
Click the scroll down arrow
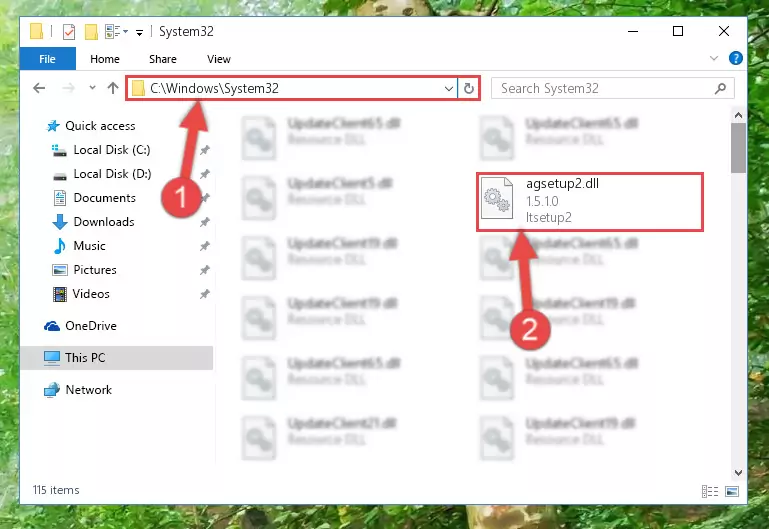[x=738, y=473]
